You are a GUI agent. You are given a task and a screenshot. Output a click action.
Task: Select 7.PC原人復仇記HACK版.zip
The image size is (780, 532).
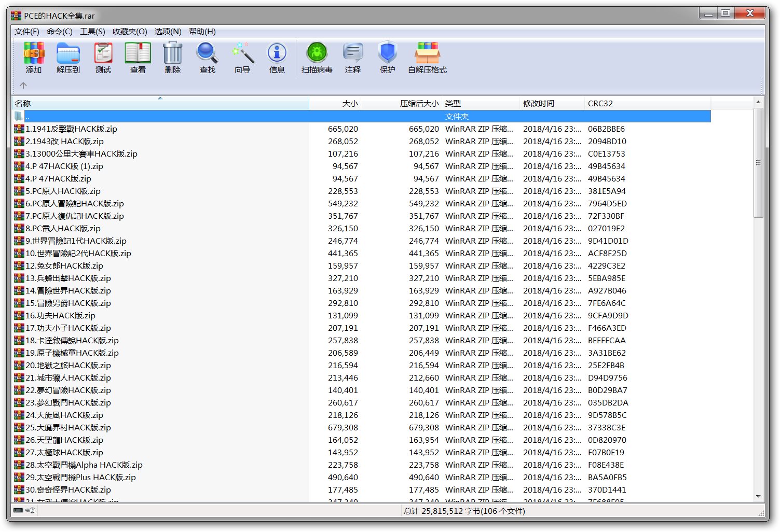click(75, 216)
